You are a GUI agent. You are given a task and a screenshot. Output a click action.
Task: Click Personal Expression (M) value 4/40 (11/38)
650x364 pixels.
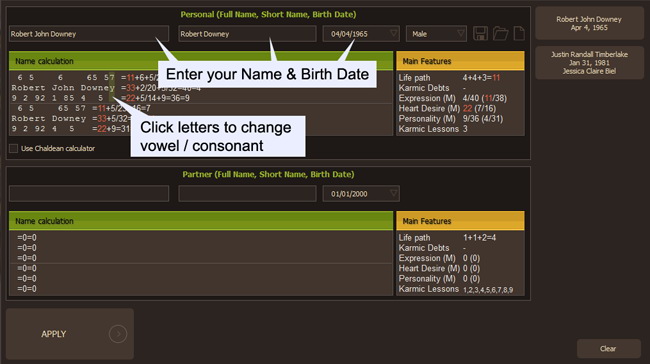coord(485,98)
